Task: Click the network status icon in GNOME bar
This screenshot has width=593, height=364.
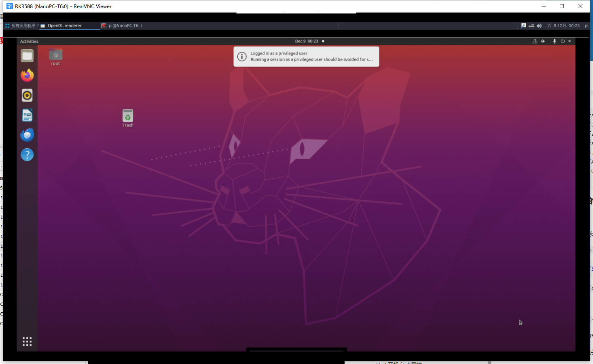Action: pos(535,41)
